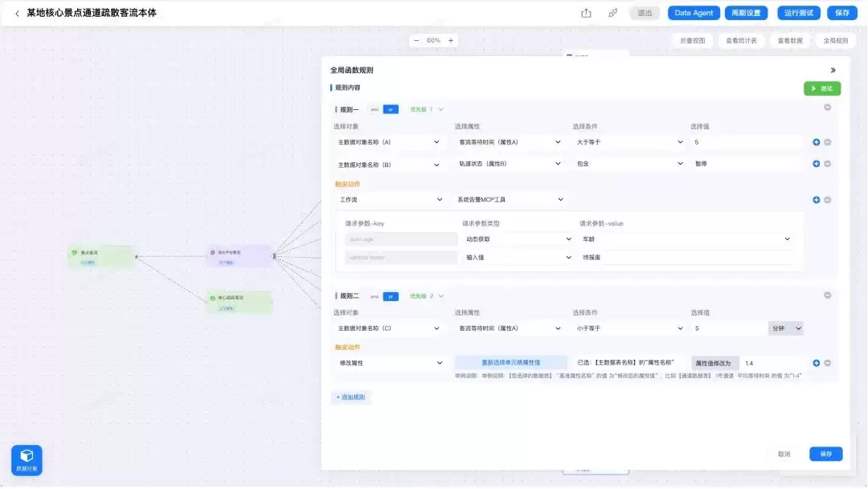Open the 全局规则 tab

[x=835, y=40]
